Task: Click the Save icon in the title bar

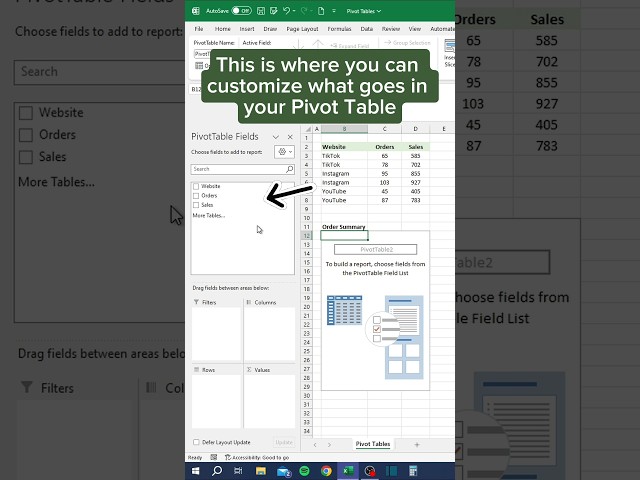Action: point(260,11)
